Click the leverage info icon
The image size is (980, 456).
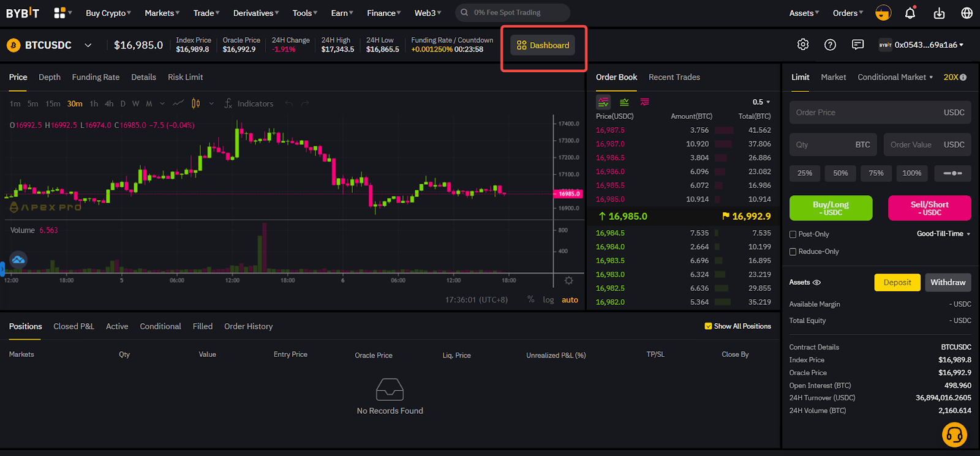[963, 77]
